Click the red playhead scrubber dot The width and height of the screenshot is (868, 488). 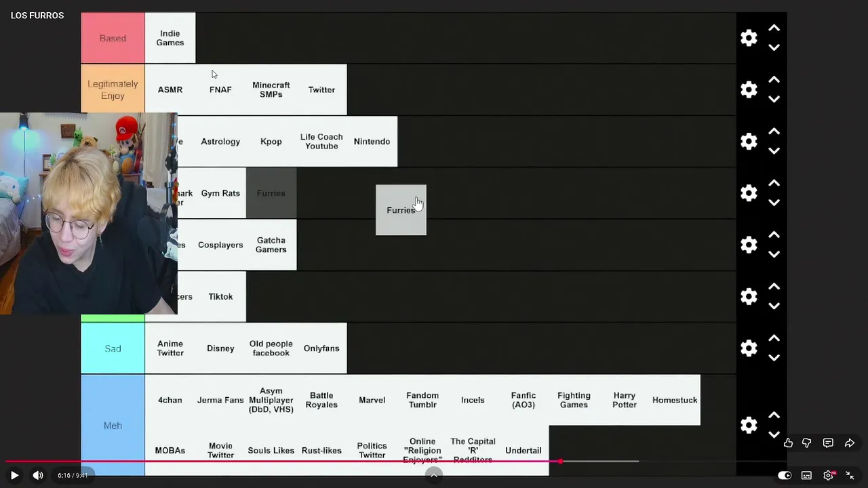pyautogui.click(x=560, y=462)
